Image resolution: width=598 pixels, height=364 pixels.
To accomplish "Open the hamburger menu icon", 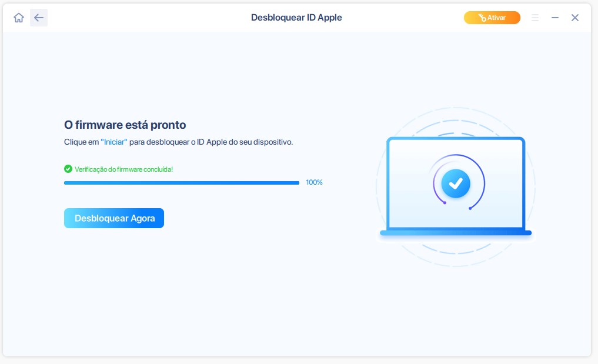I will (x=535, y=18).
